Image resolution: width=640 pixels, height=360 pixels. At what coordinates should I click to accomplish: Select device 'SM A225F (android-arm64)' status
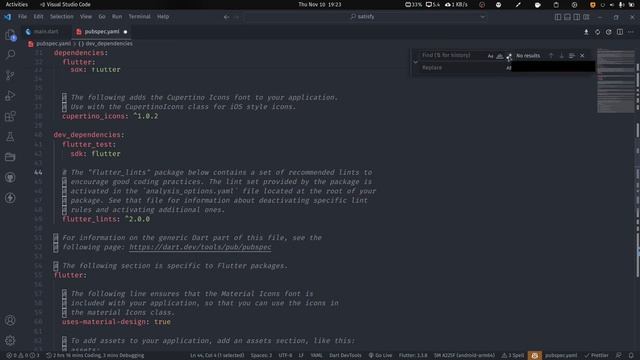(464, 356)
